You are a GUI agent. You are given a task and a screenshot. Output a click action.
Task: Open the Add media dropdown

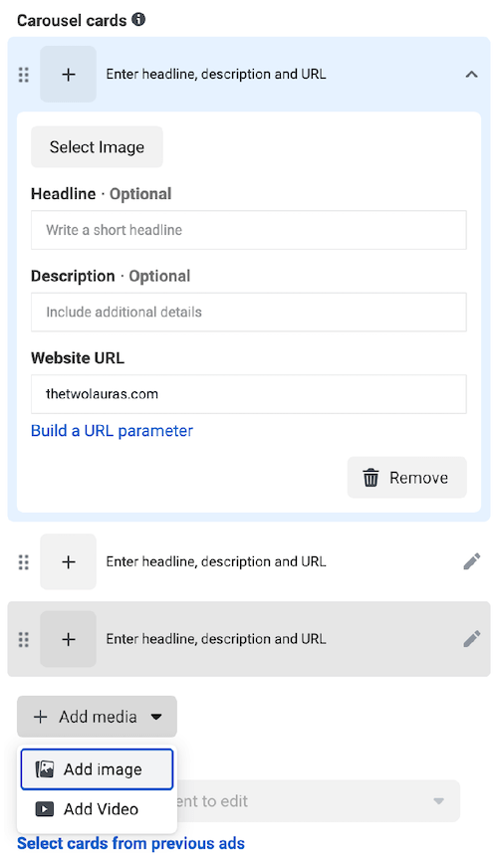pos(97,717)
